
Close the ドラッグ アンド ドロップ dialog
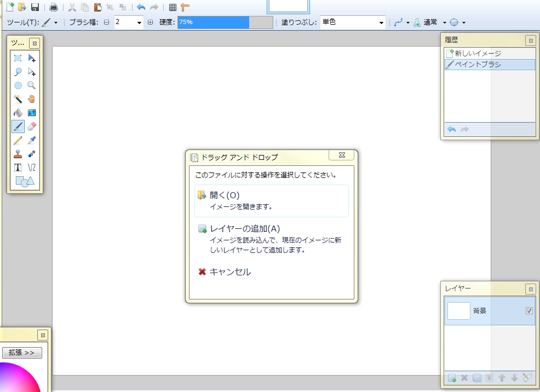[342, 155]
